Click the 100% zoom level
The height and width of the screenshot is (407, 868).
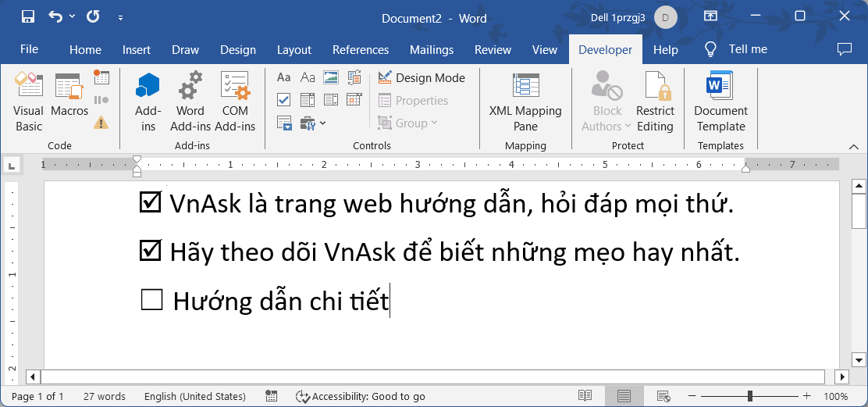[835, 397]
